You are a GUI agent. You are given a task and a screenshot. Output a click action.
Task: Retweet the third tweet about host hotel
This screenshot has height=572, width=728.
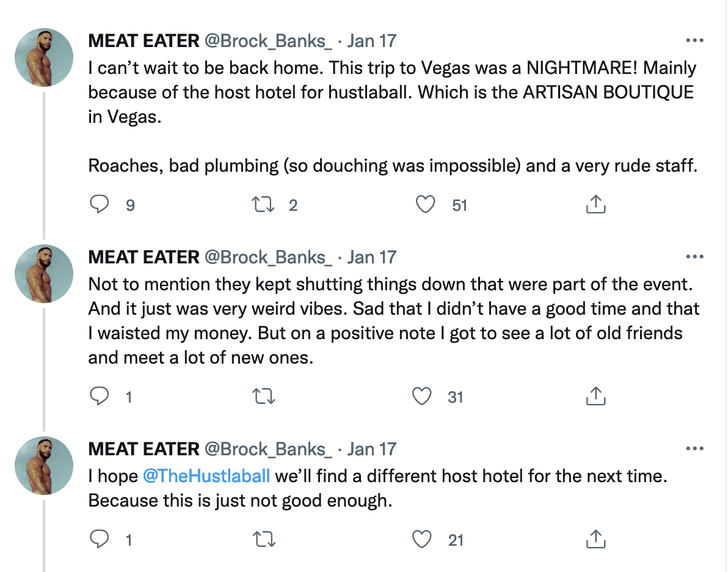(263, 539)
